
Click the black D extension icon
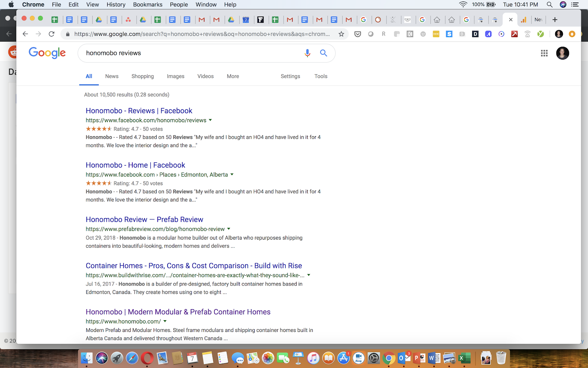pos(475,34)
